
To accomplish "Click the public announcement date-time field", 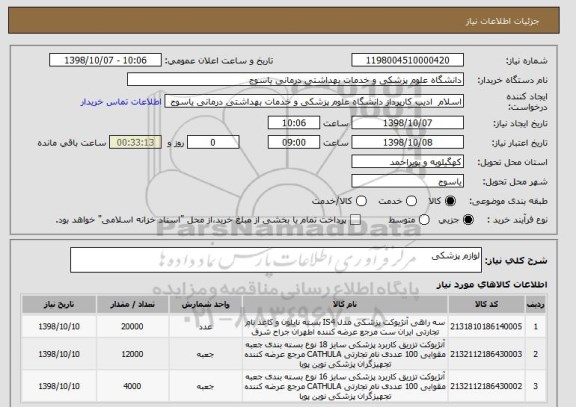I will 105,60.
